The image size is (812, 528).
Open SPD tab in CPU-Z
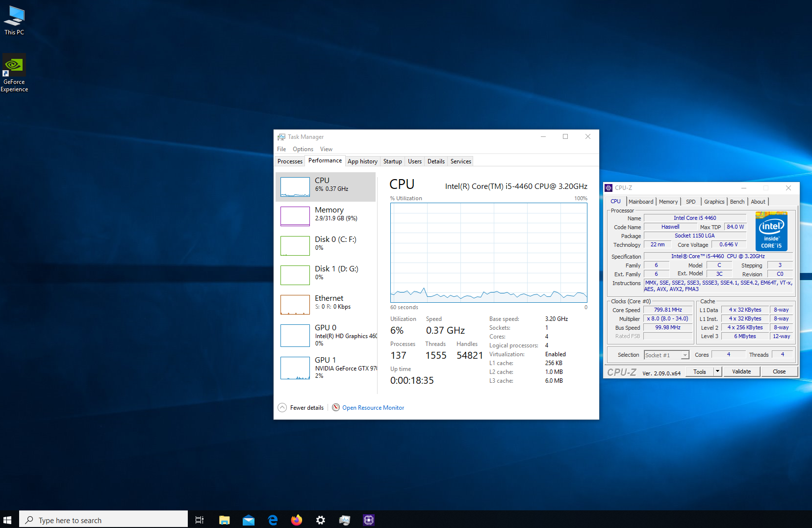click(x=691, y=202)
